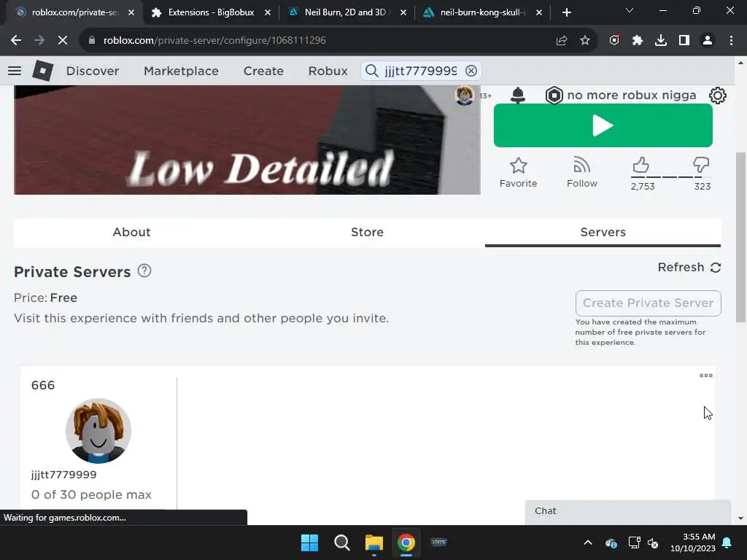
Task: Go to Discover page
Action: 93,71
